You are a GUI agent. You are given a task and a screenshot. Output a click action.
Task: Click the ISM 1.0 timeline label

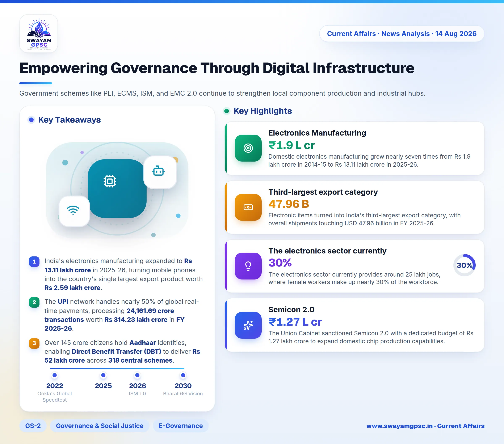tap(137, 394)
